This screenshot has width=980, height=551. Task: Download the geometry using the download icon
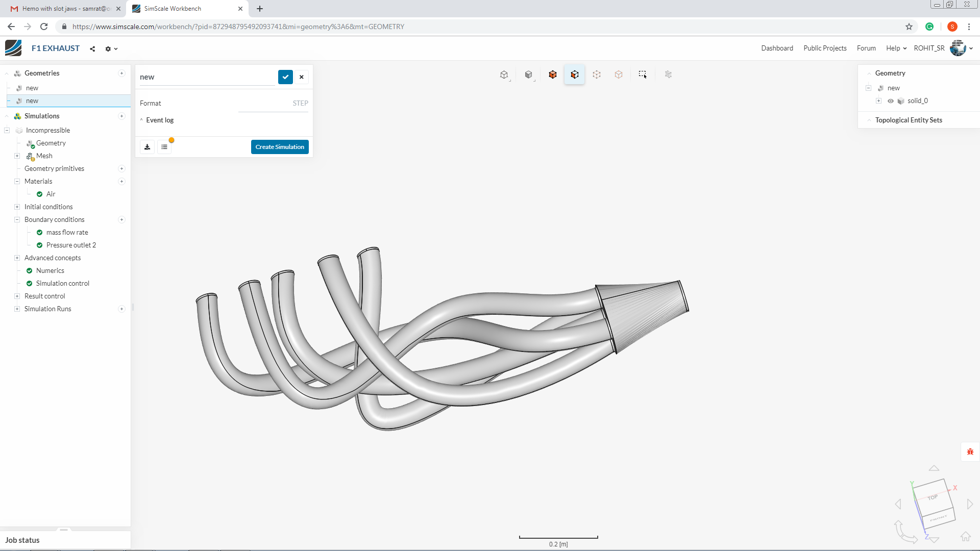[147, 147]
